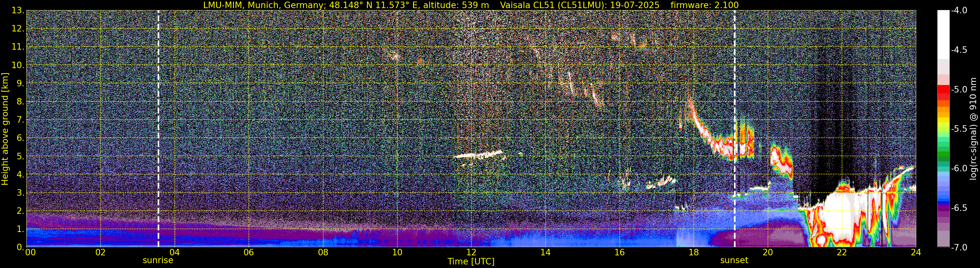
Task: Click the 'Height above ground [km]' axis label
Action: [x=5, y=129]
